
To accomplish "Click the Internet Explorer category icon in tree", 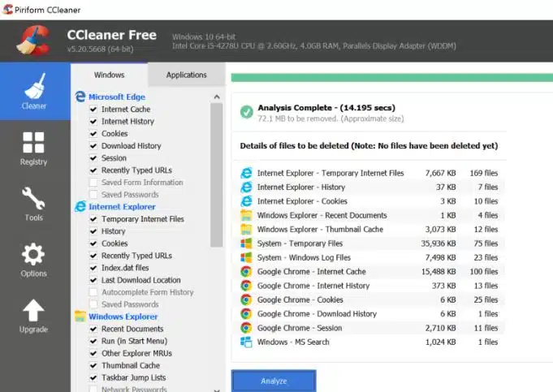I will click(80, 206).
